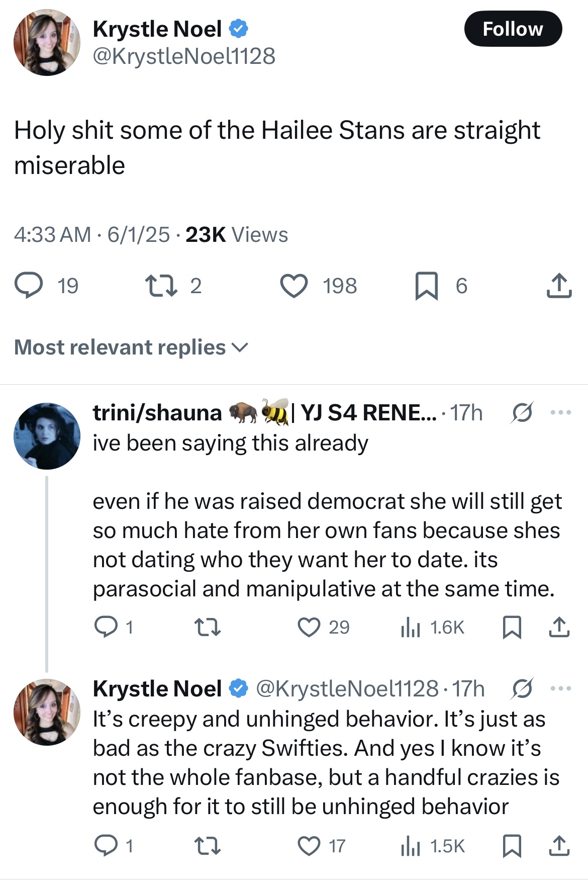
Task: Share Krystle Noel's creepy behavior reply
Action: (559, 846)
